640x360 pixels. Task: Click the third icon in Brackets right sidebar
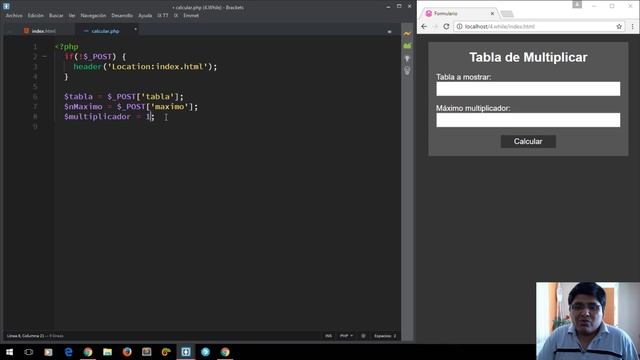click(x=407, y=59)
